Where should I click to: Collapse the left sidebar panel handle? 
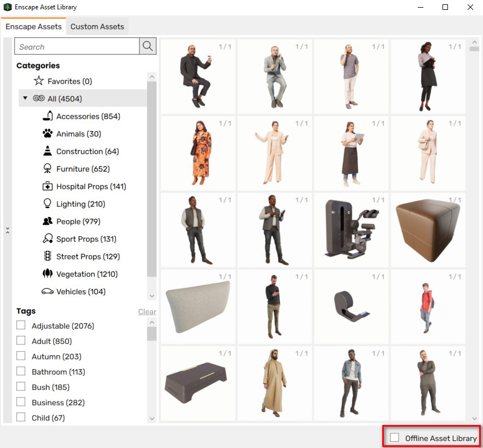click(x=7, y=231)
